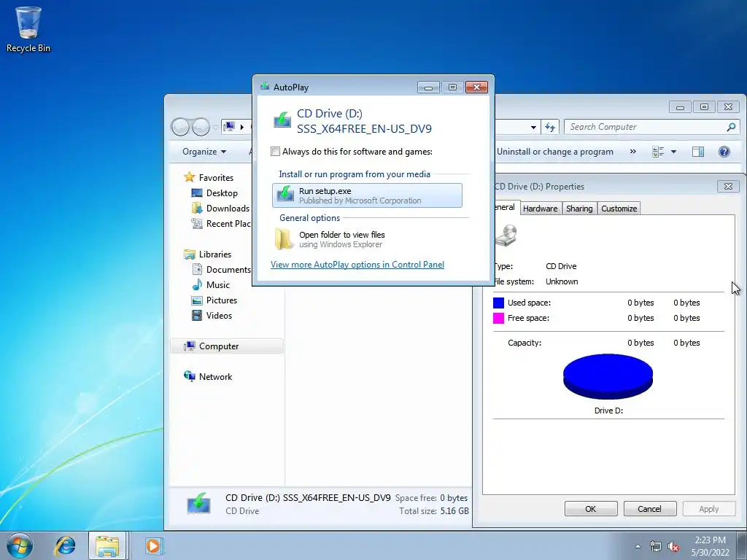Viewport: 747px width, 560px height.
Task: Check Always do this for software and games
Action: 275,152
